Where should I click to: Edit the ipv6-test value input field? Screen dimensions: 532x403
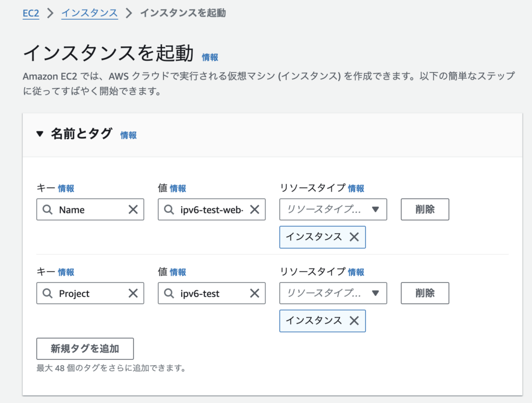pyautogui.click(x=212, y=293)
